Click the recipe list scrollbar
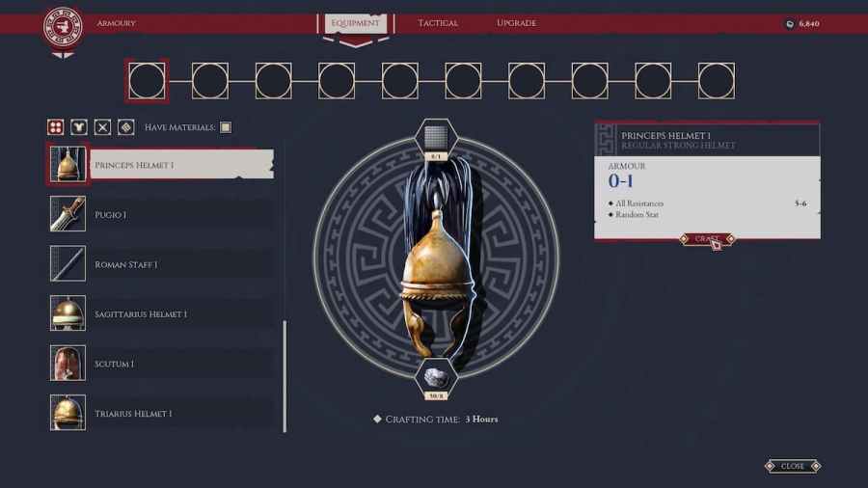The width and height of the screenshot is (868, 488). [285, 376]
